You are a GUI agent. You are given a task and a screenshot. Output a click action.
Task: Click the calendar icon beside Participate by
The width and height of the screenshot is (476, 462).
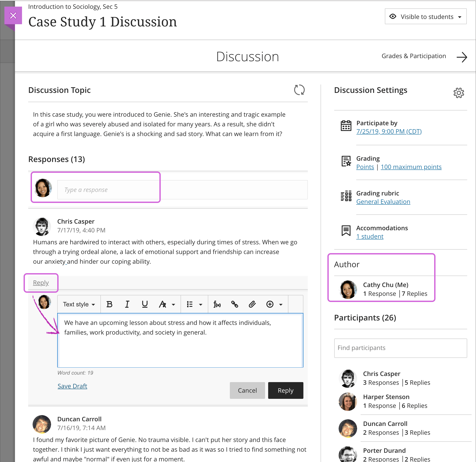(346, 126)
